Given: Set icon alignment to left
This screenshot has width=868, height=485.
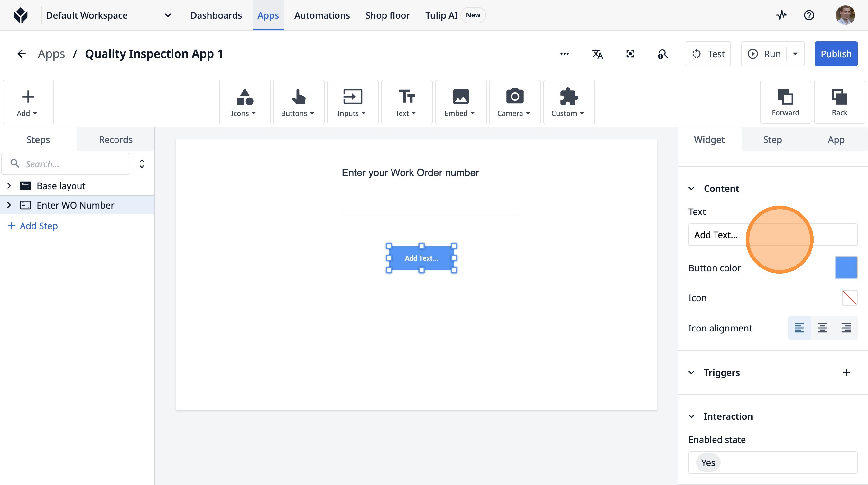Looking at the screenshot, I should point(799,328).
